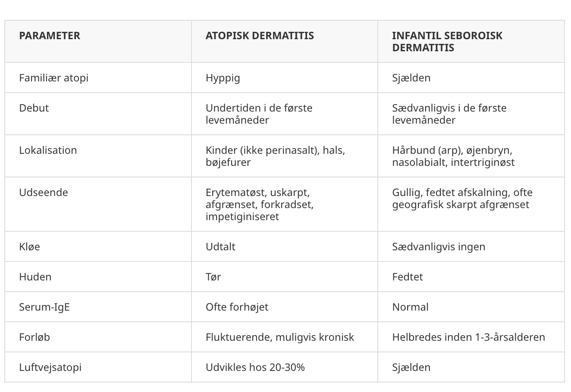
Task: Select the Udseende row label
Action: click(x=44, y=192)
